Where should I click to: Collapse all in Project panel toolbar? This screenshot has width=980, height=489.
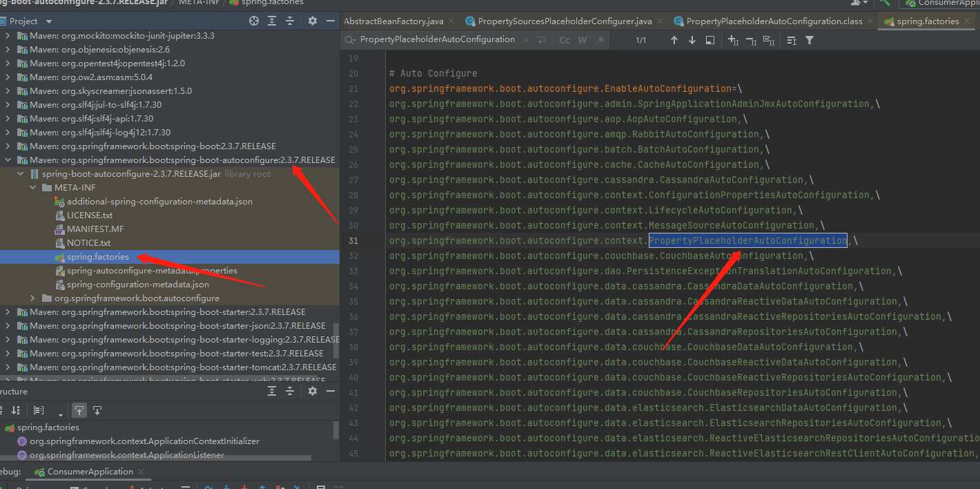pos(291,21)
